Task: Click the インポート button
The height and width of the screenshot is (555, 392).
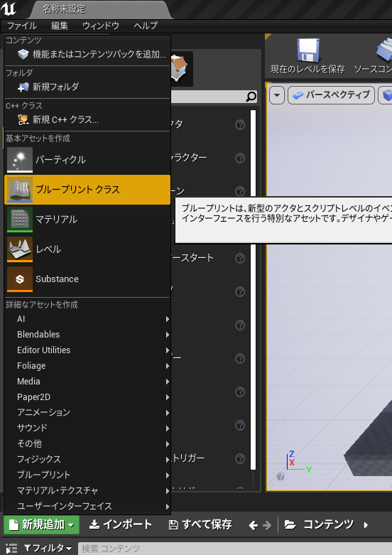Action: click(x=120, y=524)
